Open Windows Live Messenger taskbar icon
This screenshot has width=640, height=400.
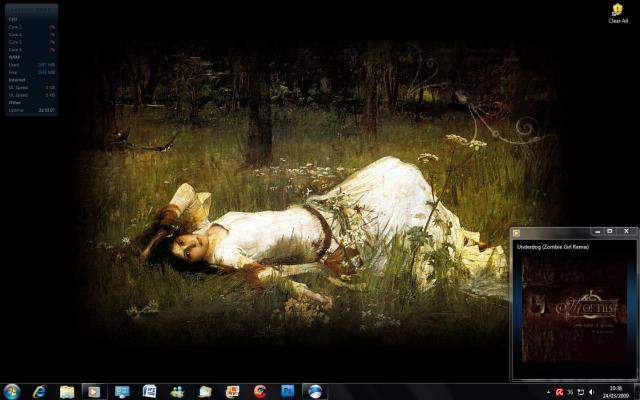[177, 391]
